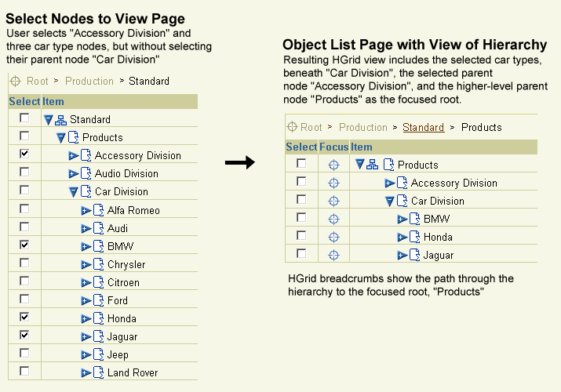The width and height of the screenshot is (561, 392).
Task: Click focus icon for Accessory Division row
Action: (333, 183)
